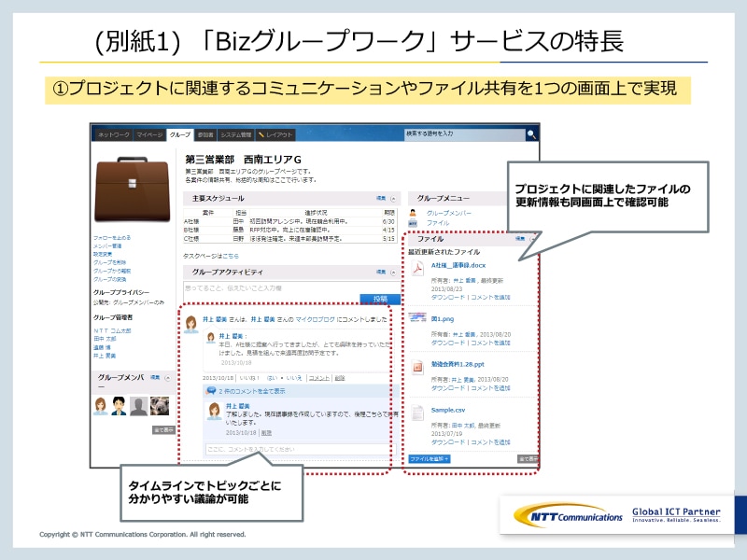Show all 2 comments link
The image size is (747, 560).
click(x=252, y=391)
